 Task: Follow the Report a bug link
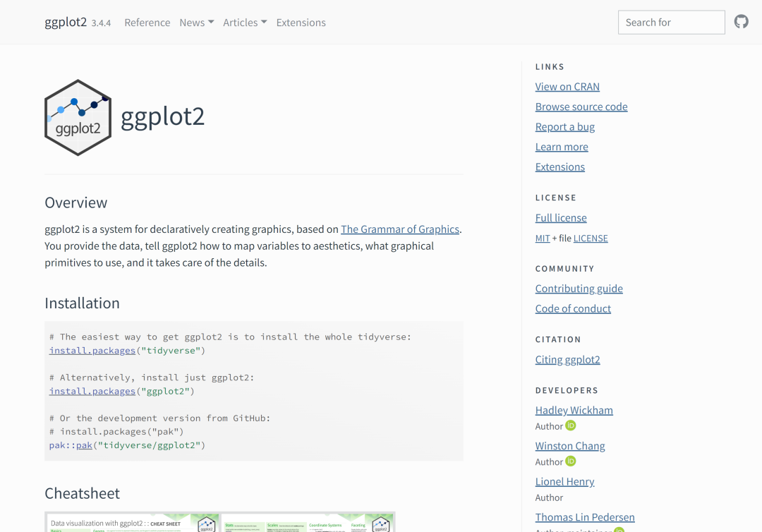(x=564, y=127)
